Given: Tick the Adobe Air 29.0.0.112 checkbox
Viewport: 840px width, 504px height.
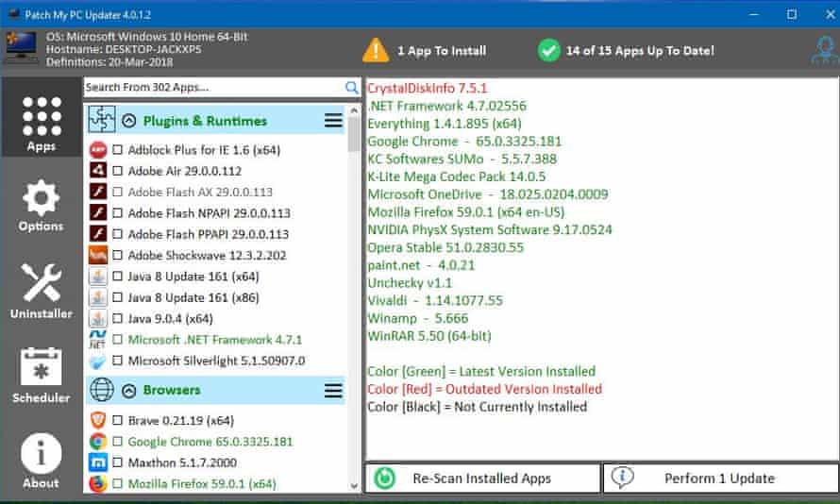Looking at the screenshot, I should tap(118, 171).
